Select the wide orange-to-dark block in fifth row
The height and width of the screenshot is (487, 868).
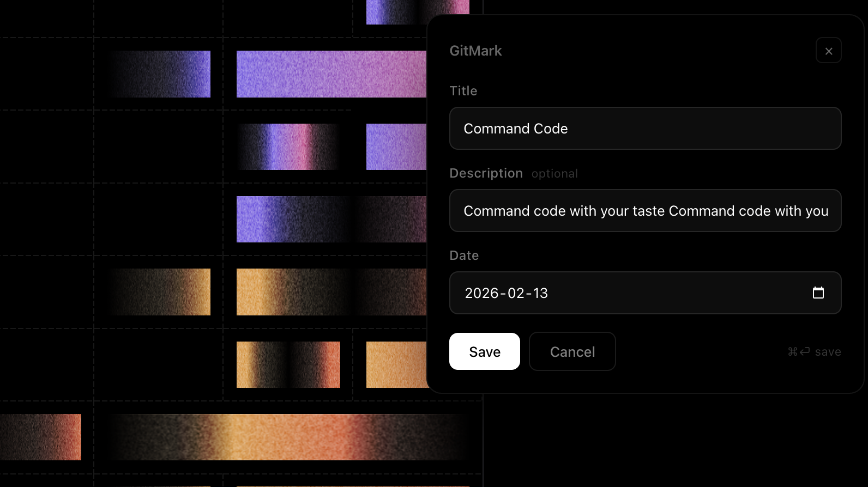click(x=331, y=292)
